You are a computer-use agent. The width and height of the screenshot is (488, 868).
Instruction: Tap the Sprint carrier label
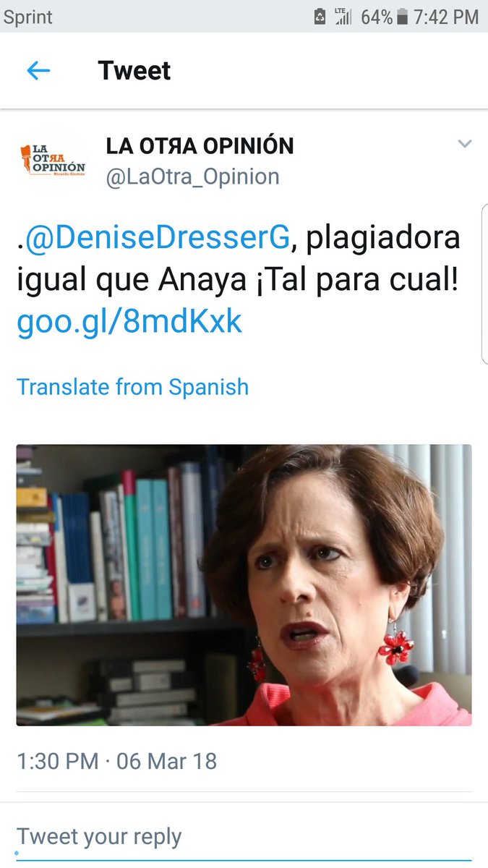pyautogui.click(x=29, y=17)
